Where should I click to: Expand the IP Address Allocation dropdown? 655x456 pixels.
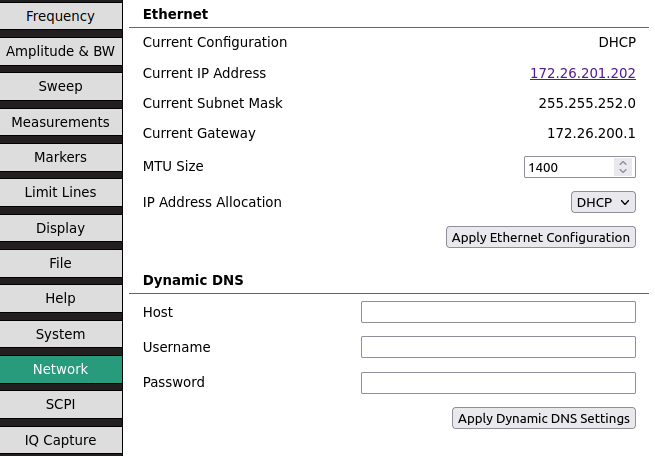point(603,202)
